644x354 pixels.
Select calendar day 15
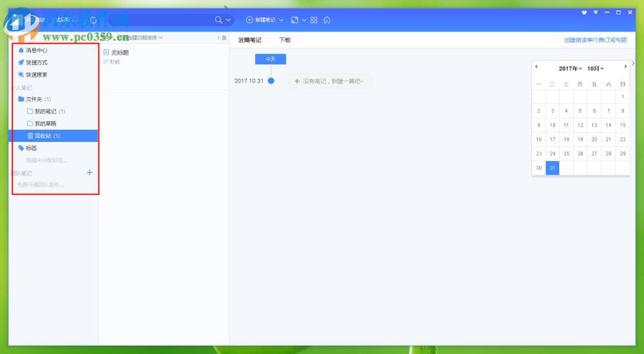pyautogui.click(x=623, y=125)
